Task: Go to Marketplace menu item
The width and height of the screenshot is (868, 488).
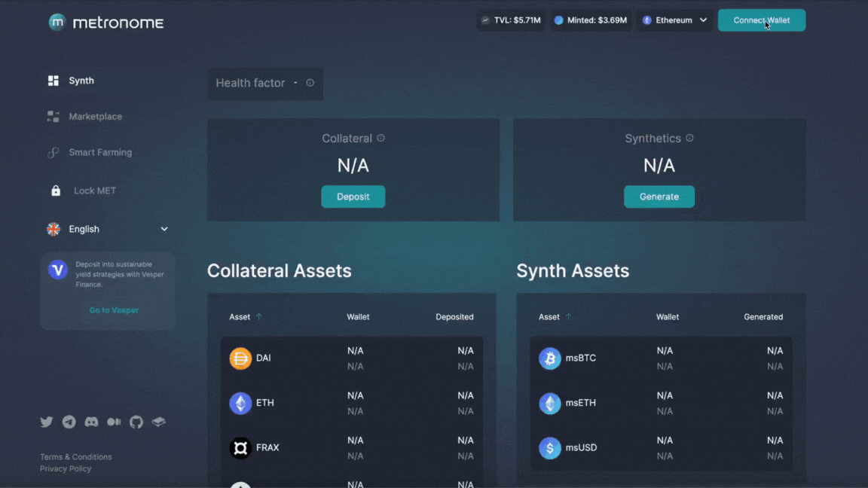Action: pos(95,117)
